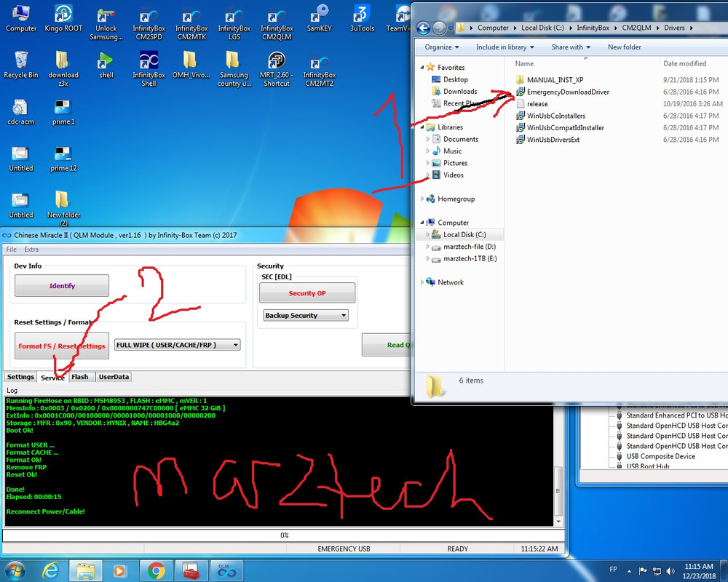
Task: Click the Identify button
Action: point(62,285)
